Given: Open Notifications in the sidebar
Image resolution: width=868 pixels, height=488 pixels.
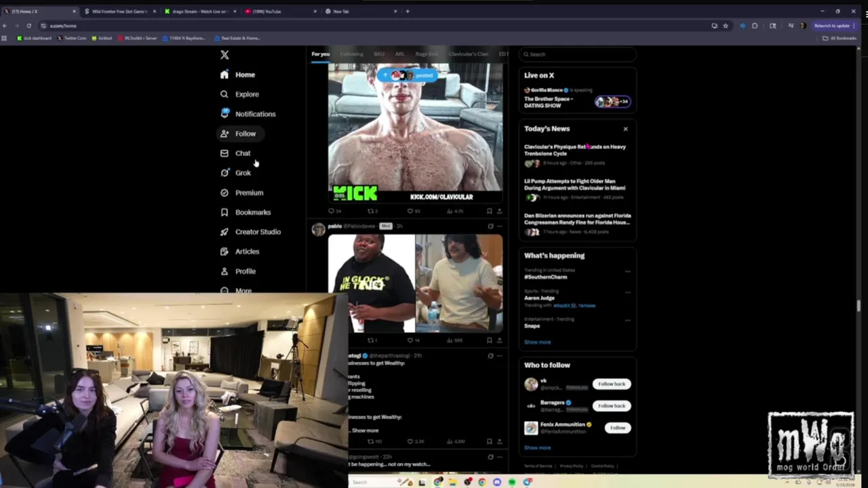Looking at the screenshot, I should pyautogui.click(x=248, y=114).
